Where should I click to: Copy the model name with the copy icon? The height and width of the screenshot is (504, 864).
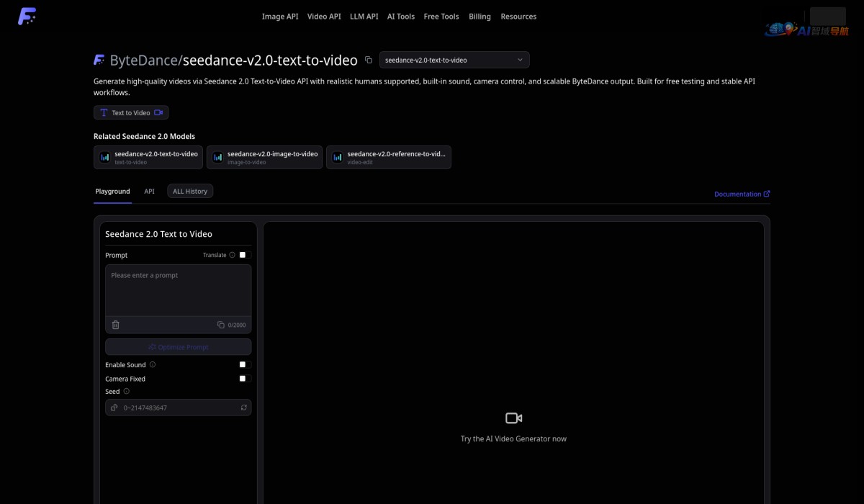369,60
